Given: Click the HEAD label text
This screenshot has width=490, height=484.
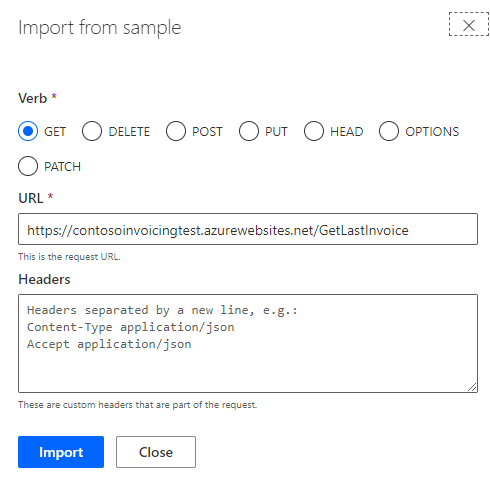Looking at the screenshot, I should pyautogui.click(x=346, y=132).
